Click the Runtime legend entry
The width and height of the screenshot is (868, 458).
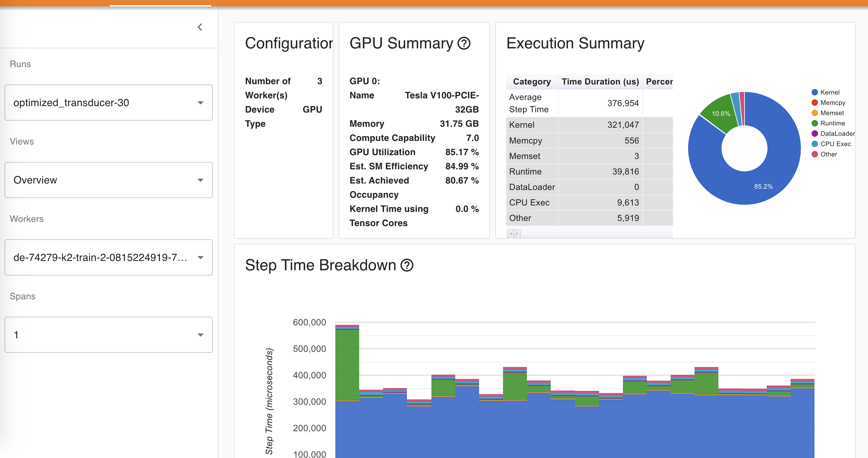pyautogui.click(x=832, y=123)
